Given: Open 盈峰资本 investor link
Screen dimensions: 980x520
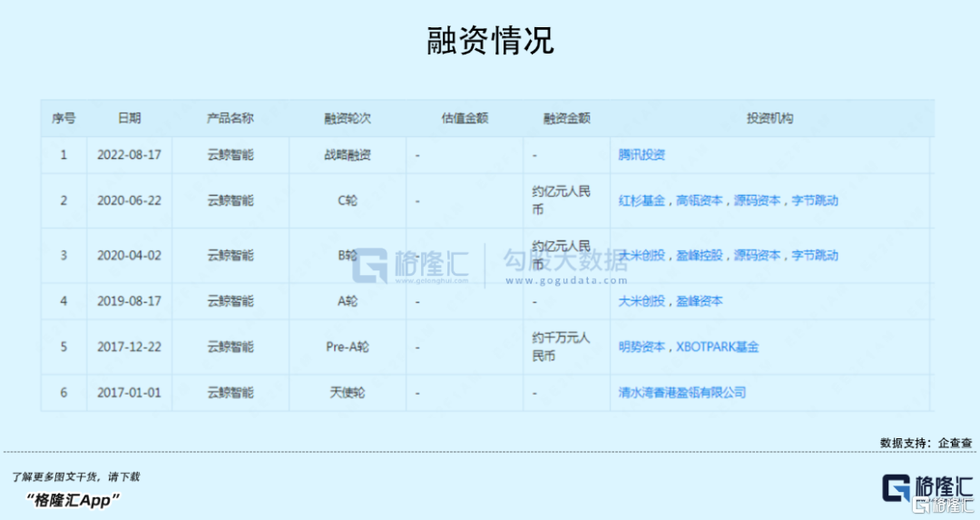Looking at the screenshot, I should (699, 301).
